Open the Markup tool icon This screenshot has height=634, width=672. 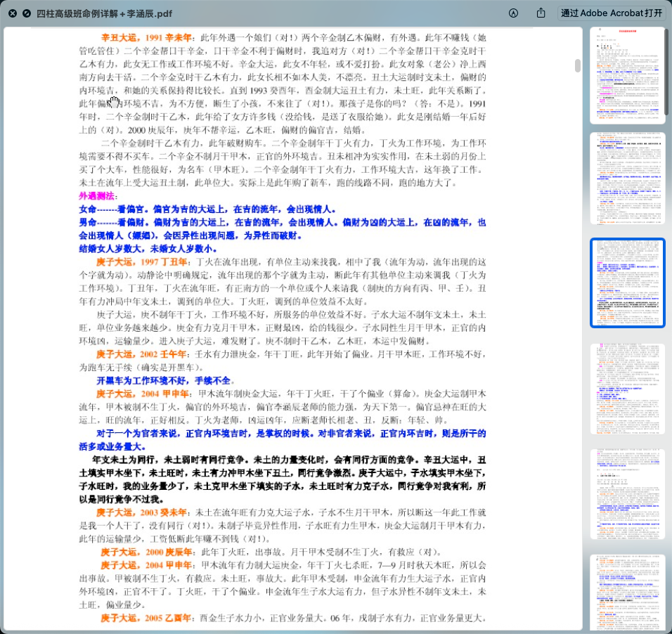[x=513, y=13]
